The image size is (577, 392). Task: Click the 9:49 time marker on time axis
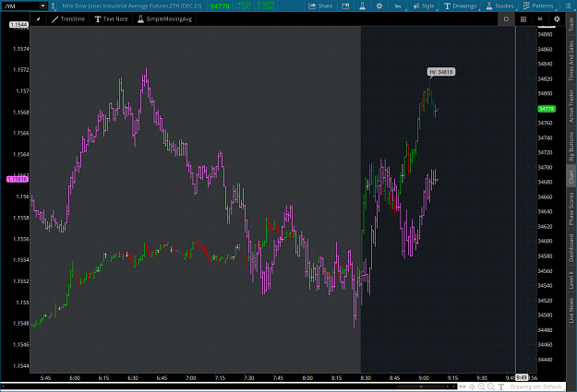[522, 377]
